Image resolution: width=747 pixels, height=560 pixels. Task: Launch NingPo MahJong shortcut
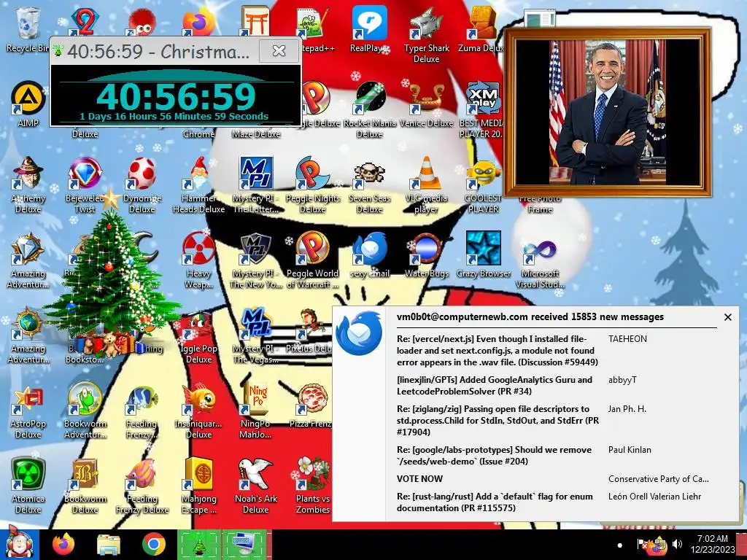coord(256,411)
